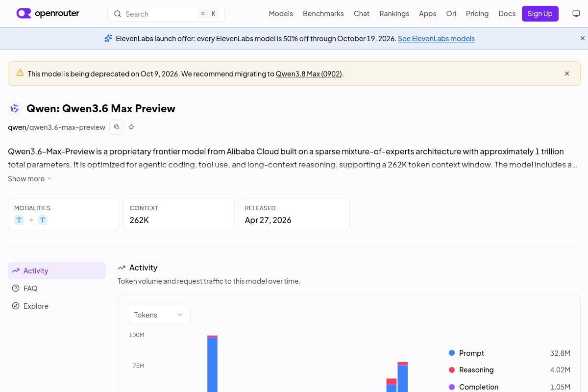Select FAQ in the sidebar
Image resolution: width=588 pixels, height=392 pixels.
(x=57, y=289)
